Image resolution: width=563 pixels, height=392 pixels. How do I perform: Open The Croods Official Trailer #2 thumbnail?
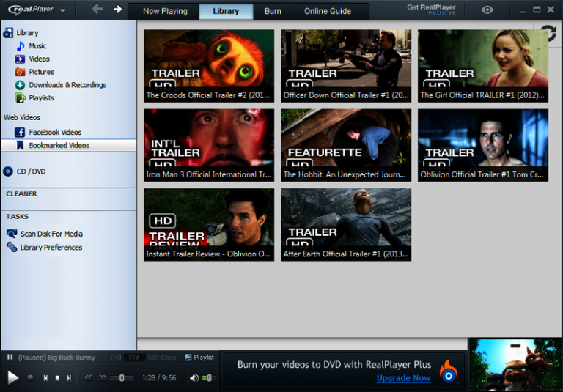point(209,66)
